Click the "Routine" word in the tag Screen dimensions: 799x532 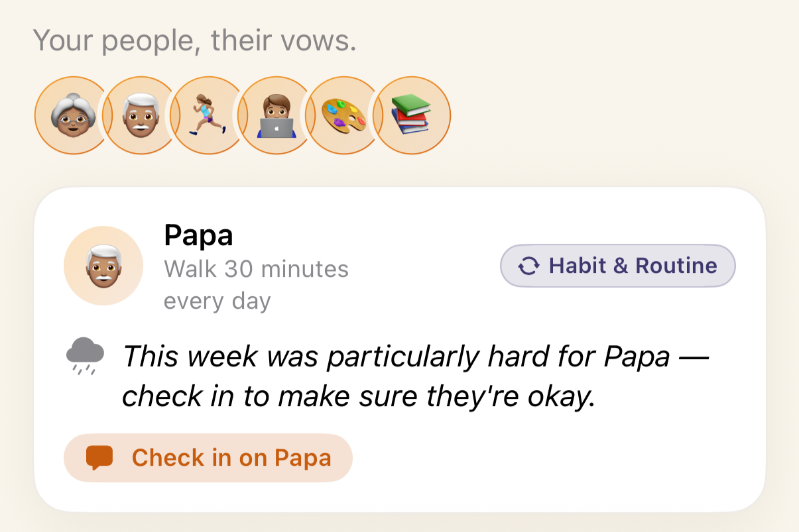click(676, 266)
